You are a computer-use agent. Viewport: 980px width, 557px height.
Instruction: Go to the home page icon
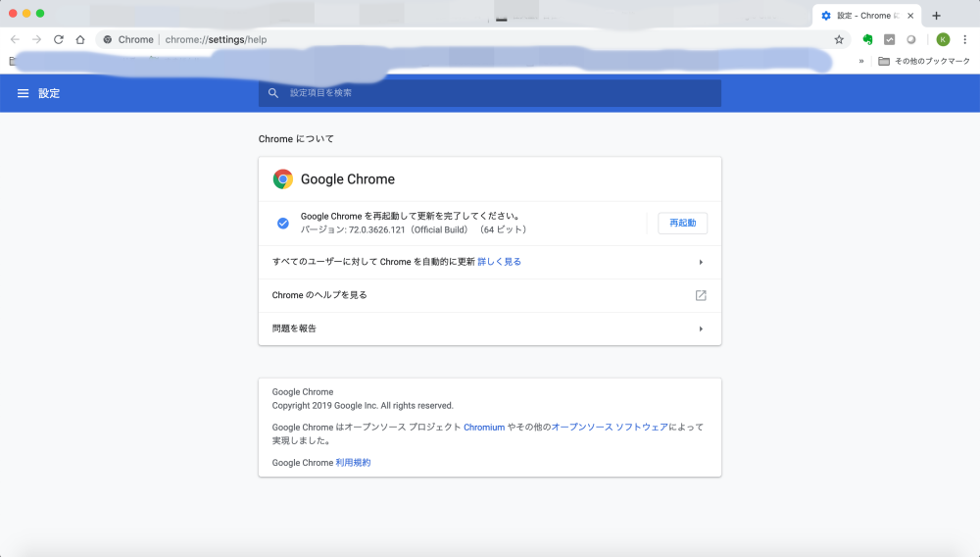pyautogui.click(x=80, y=39)
